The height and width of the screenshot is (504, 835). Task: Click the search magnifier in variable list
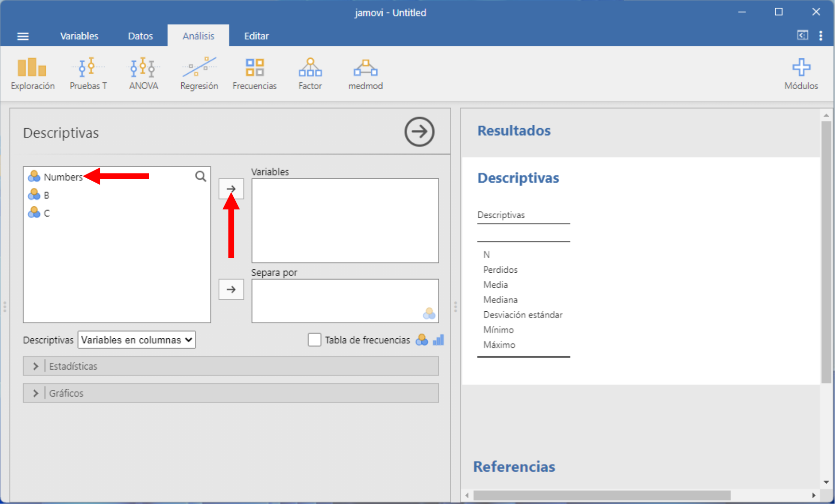tap(201, 176)
